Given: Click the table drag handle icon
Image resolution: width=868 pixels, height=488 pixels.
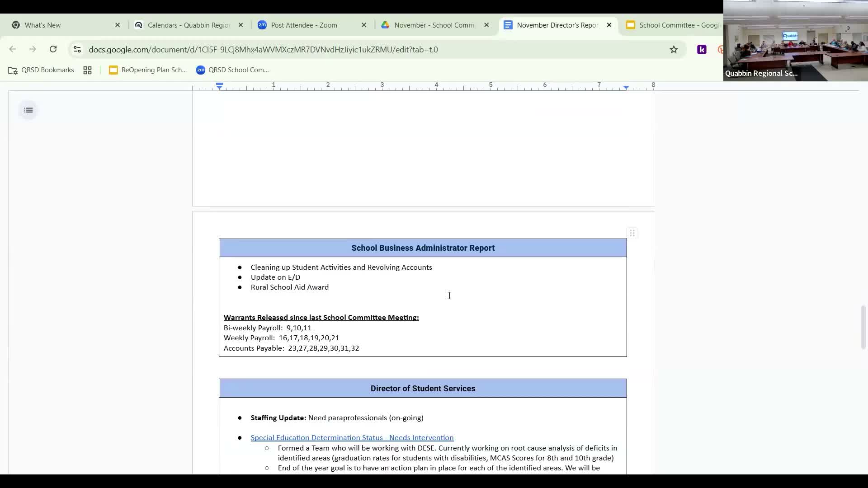Looking at the screenshot, I should click(x=632, y=233).
